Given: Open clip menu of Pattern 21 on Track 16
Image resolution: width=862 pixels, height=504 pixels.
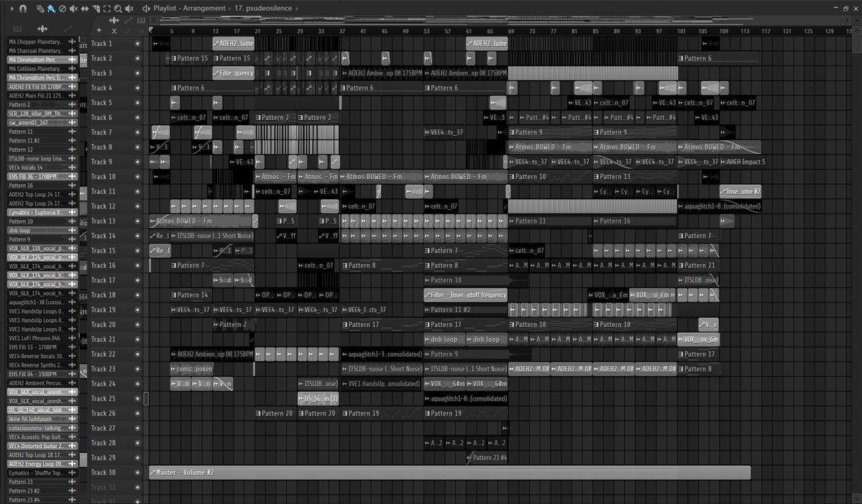Looking at the screenshot, I should [681, 265].
